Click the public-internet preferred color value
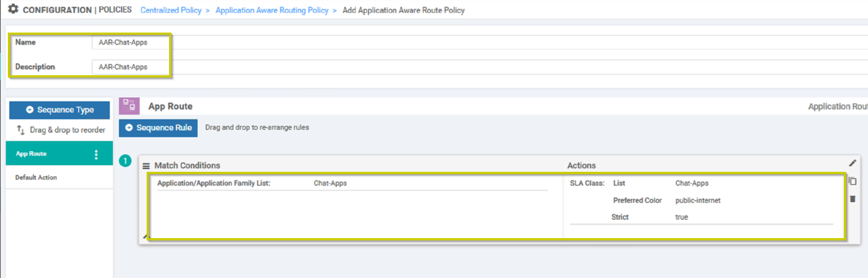 tap(698, 200)
